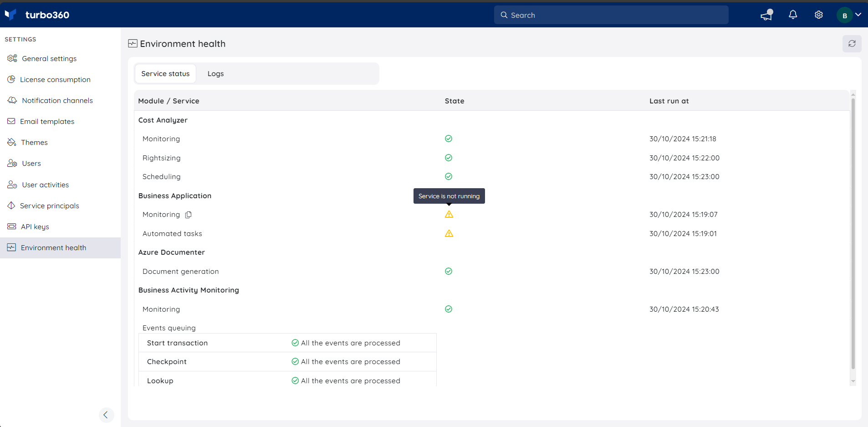Click the scrollbar down arrow

(853, 381)
